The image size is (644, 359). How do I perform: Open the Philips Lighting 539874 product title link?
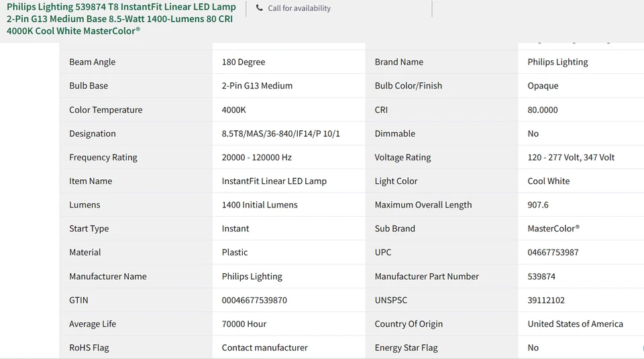click(121, 19)
